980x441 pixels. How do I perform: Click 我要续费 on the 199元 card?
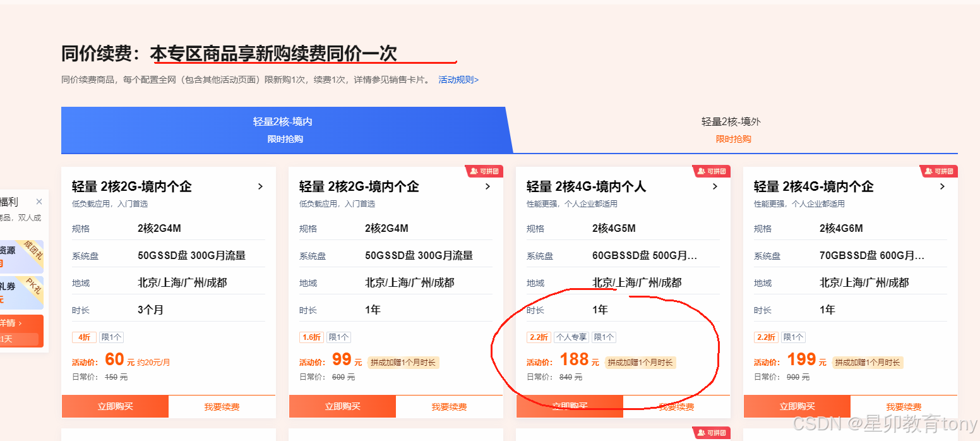(904, 406)
